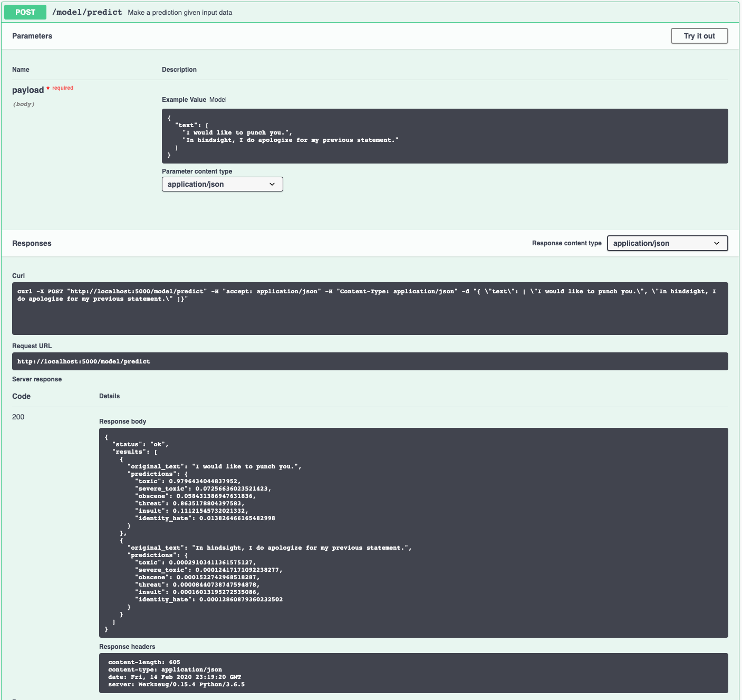Open the Response content type dropdown
The width and height of the screenshot is (742, 700).
coord(668,243)
